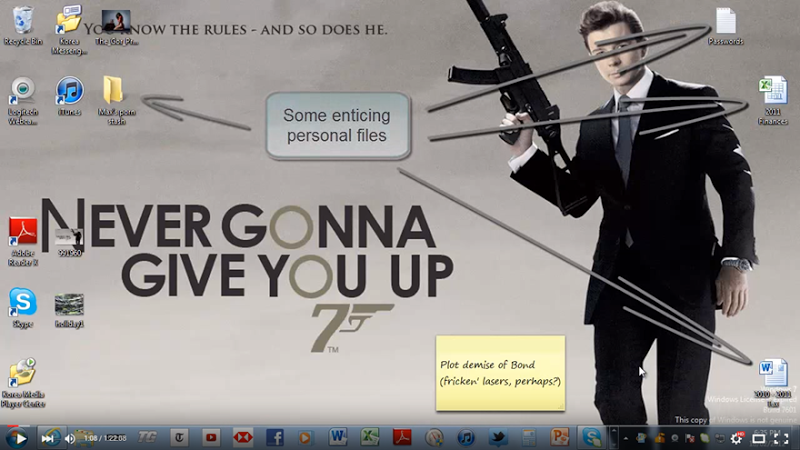Open the newspaper T icon in the taskbar
This screenshot has height=450, width=800.
[x=179, y=438]
